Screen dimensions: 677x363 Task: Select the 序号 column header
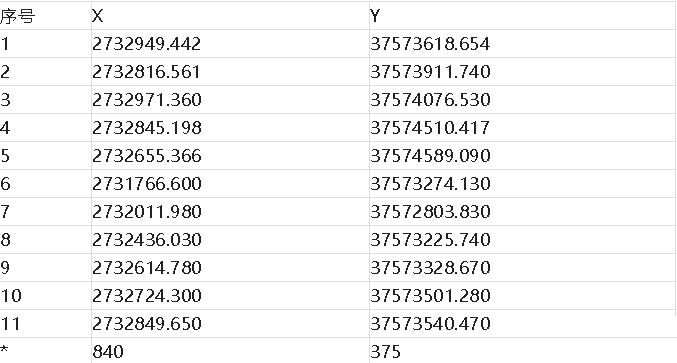45,16
